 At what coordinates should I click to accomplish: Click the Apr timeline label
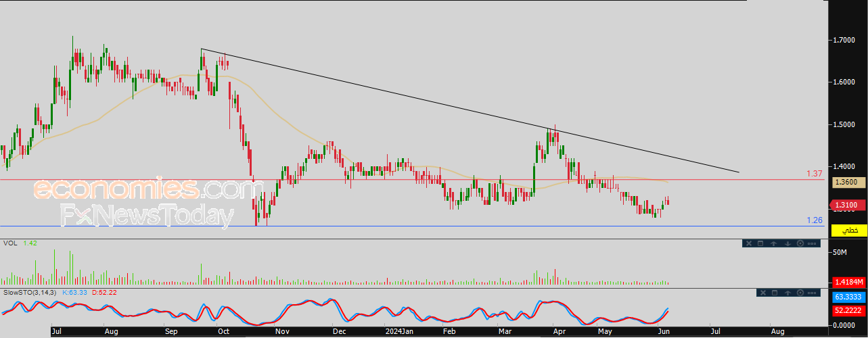pos(559,332)
